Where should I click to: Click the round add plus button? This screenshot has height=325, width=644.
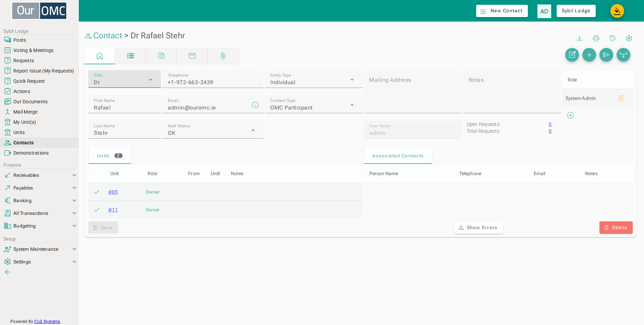click(589, 55)
